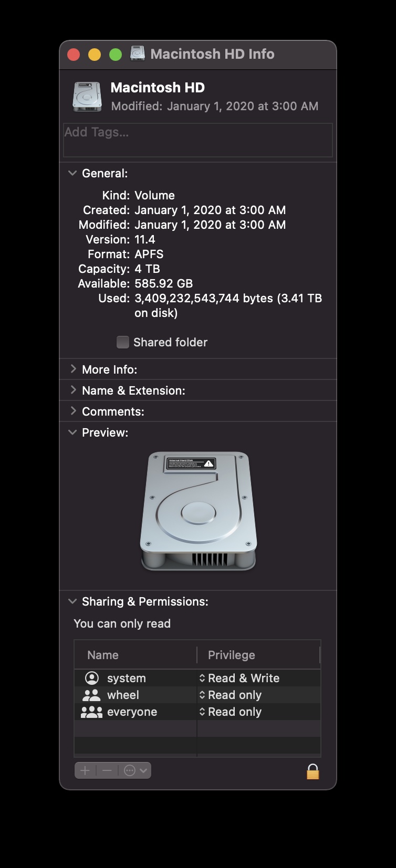Expand the Comments section

click(x=73, y=411)
